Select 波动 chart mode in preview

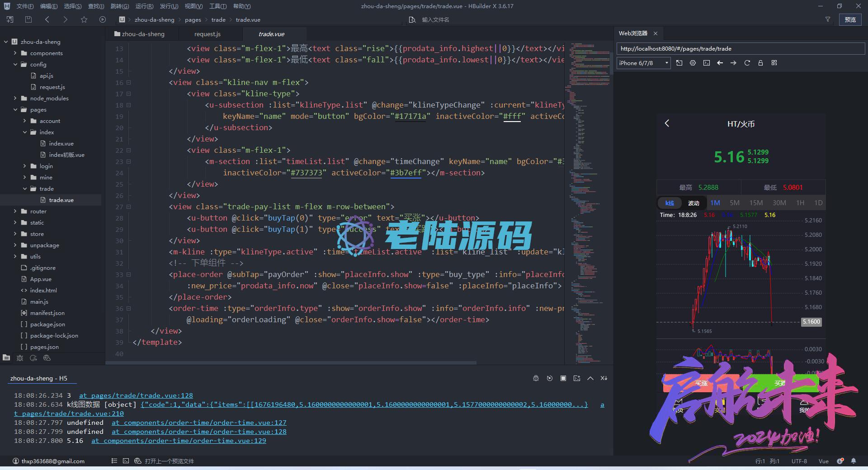(693, 203)
